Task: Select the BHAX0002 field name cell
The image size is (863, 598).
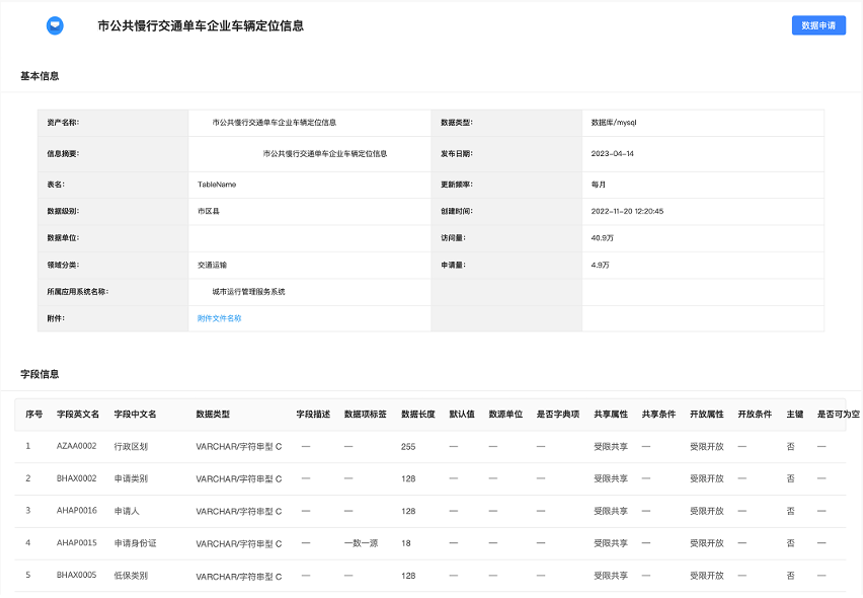Action: coord(77,479)
